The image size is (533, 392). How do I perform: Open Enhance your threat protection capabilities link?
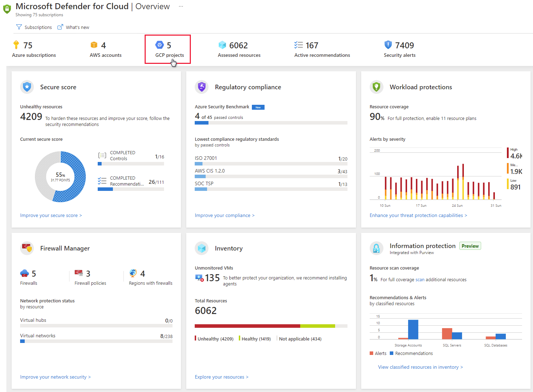pos(418,215)
